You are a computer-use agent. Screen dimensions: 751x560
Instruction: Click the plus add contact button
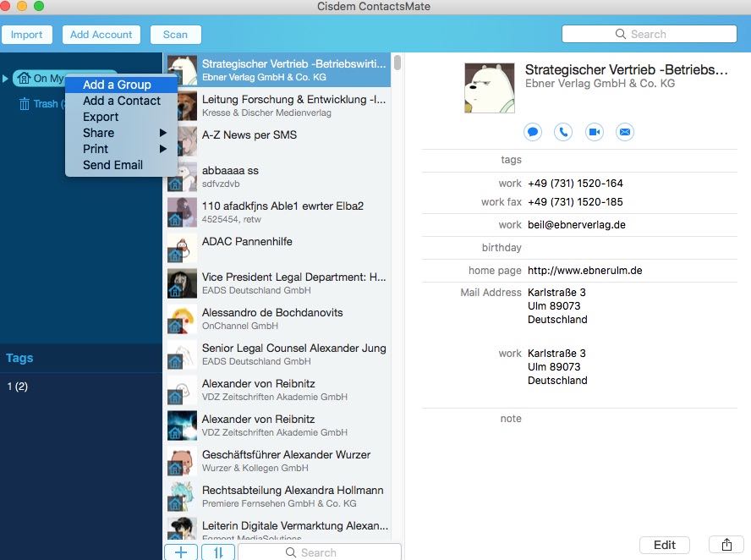(x=181, y=552)
